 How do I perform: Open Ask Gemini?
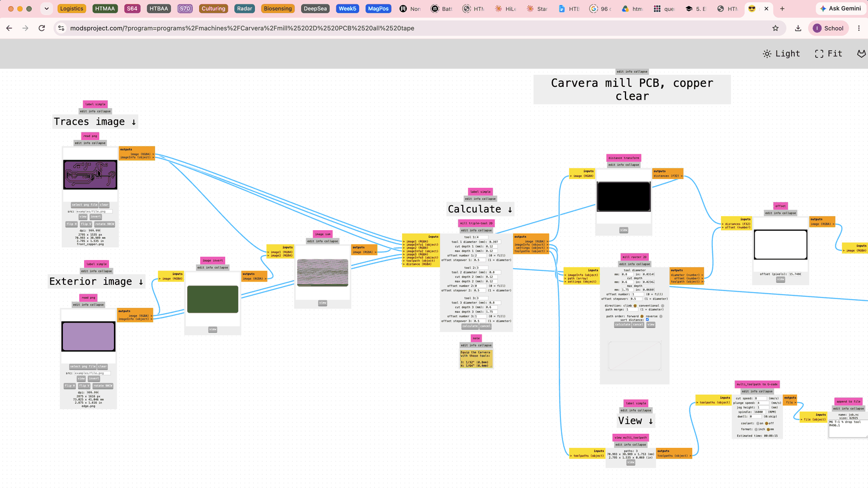point(840,9)
